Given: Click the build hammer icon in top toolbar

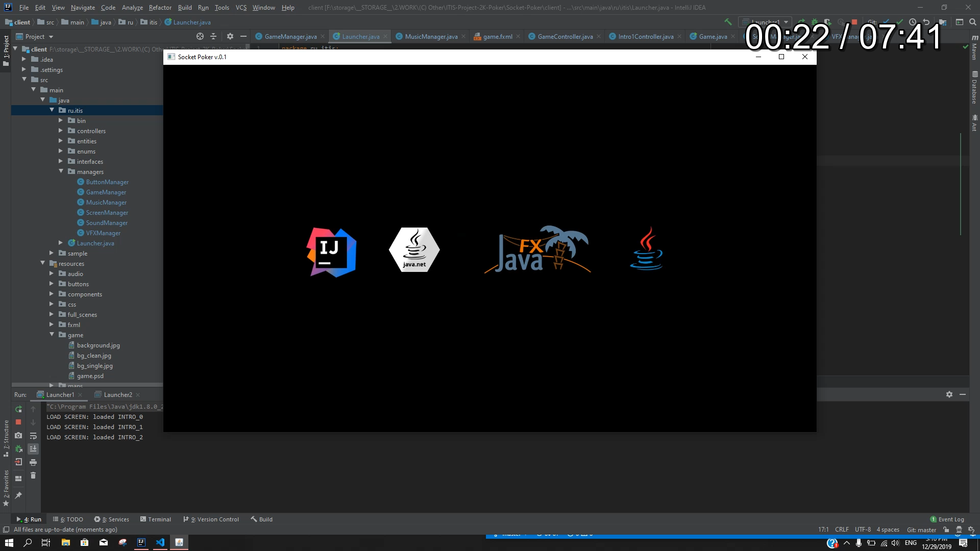Looking at the screenshot, I should tap(728, 22).
